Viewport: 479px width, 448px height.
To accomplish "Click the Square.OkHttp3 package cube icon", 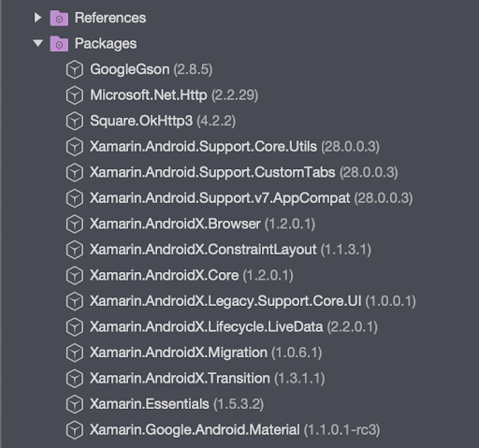I will click(x=75, y=121).
